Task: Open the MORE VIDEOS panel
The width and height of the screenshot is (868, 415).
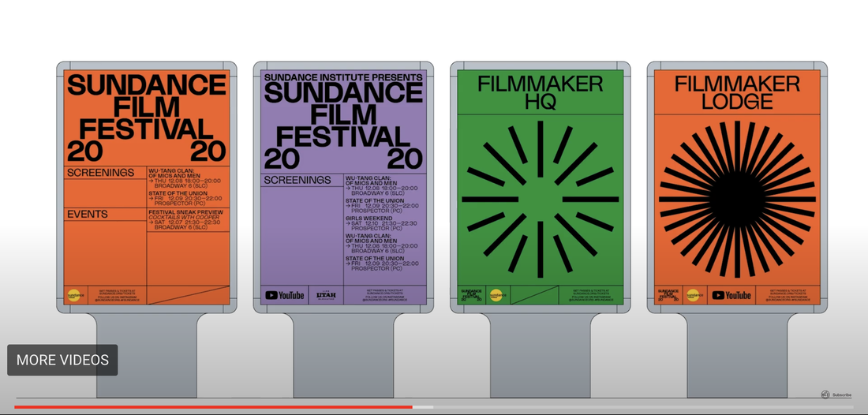Action: point(62,361)
